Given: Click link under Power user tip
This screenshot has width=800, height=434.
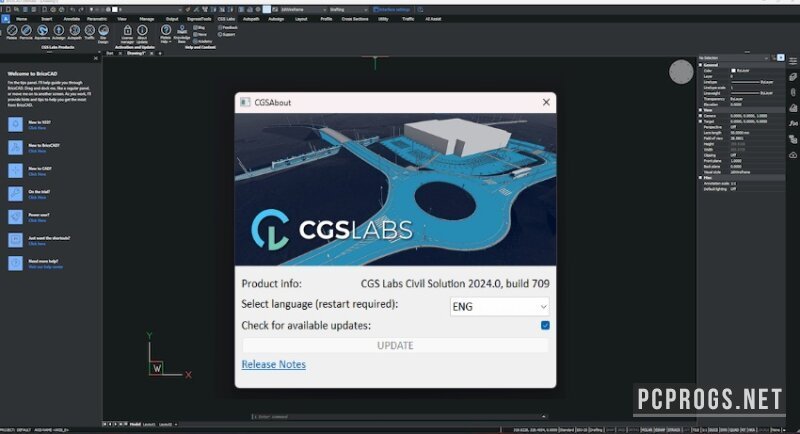Looking at the screenshot, I should click(x=37, y=220).
